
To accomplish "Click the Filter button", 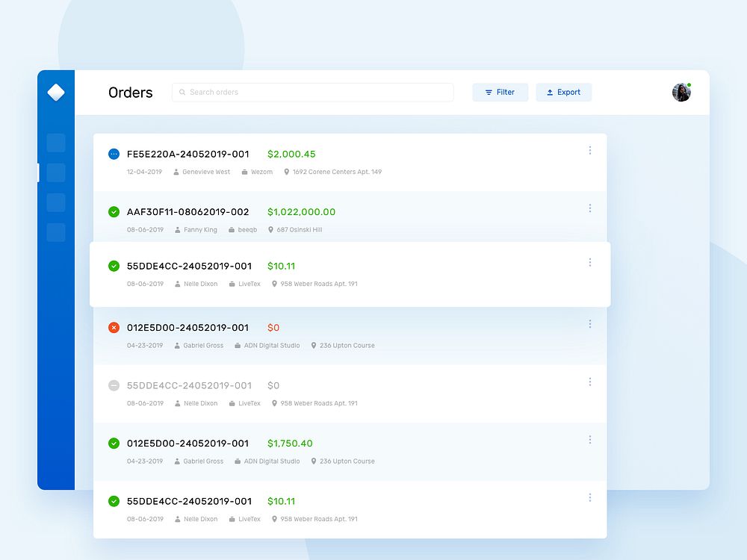I will coord(500,93).
